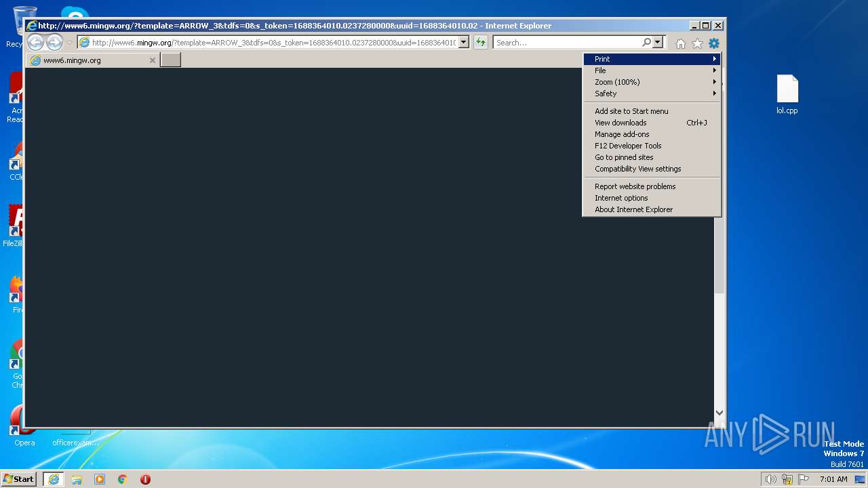
Task: Open the Zoom (100%) submenu
Action: point(652,82)
